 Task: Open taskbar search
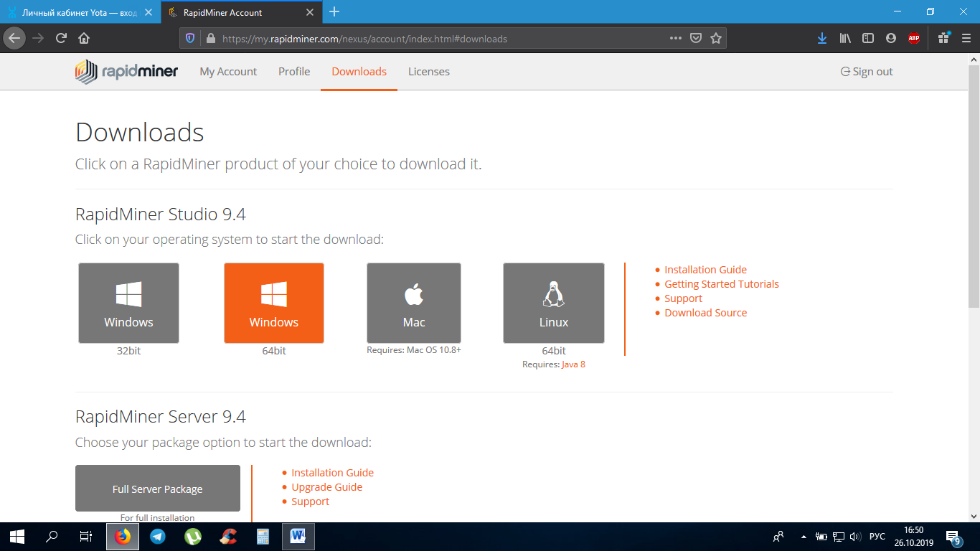(52, 537)
